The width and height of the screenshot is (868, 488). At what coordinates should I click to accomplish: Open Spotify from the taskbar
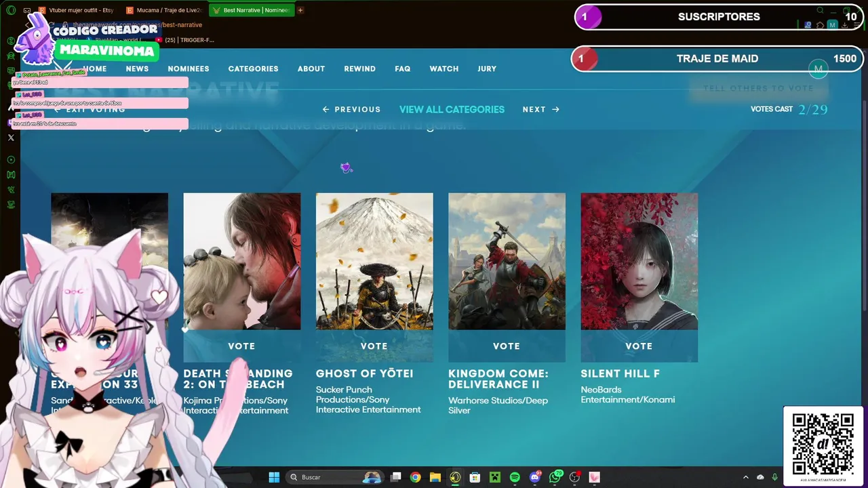pos(515,477)
